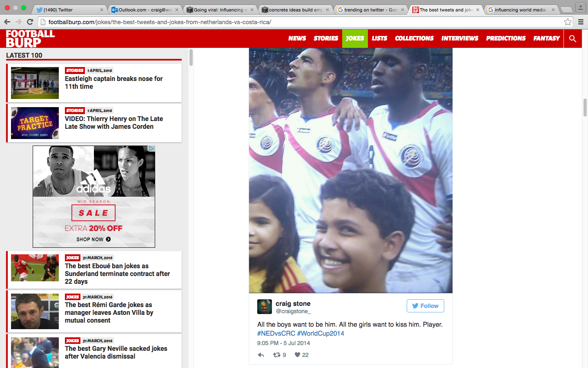Screen dimensions: 588x368
Task: Open the JOKES navigation menu item
Action: tap(355, 38)
